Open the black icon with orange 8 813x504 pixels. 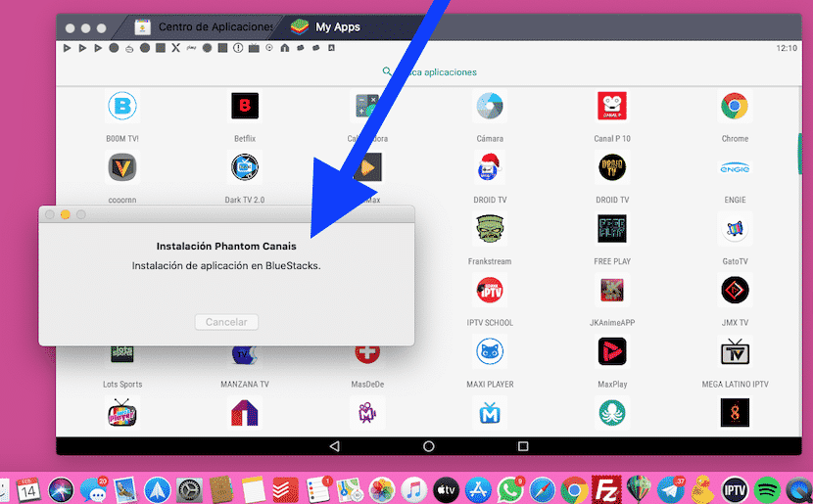735,413
